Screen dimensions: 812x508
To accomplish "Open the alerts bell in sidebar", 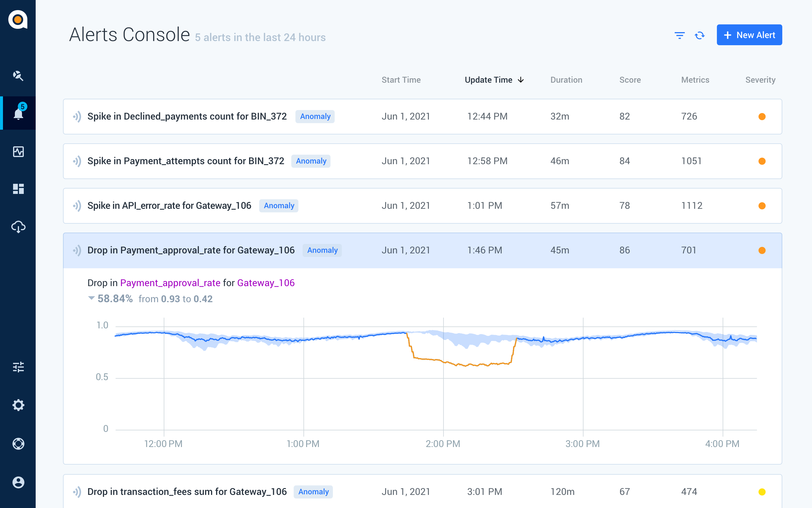I will [x=18, y=113].
